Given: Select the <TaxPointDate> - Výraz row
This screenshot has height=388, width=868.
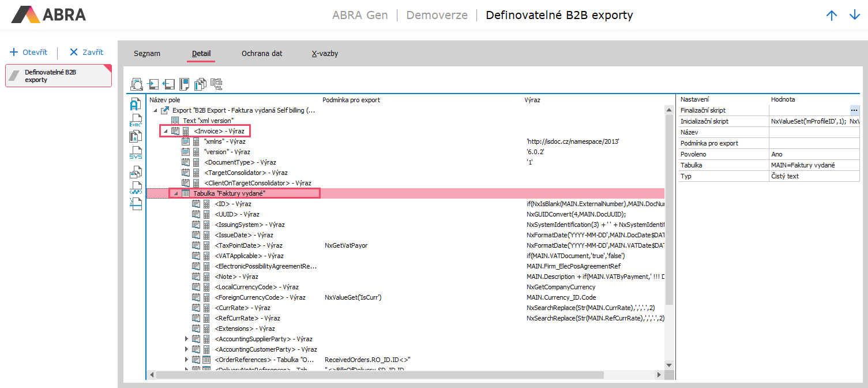Looking at the screenshot, I should pyautogui.click(x=405, y=245).
